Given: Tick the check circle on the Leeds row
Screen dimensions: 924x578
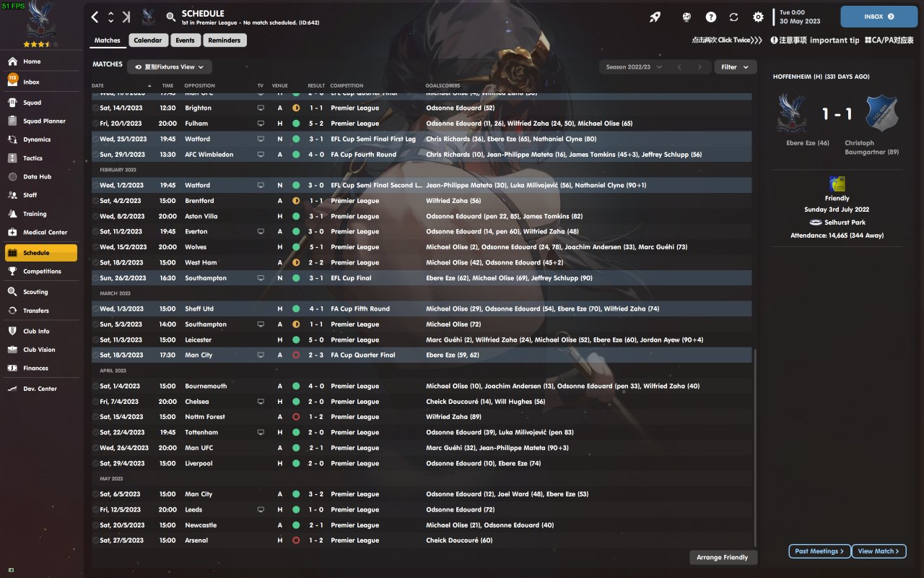Looking at the screenshot, I should tap(95, 509).
